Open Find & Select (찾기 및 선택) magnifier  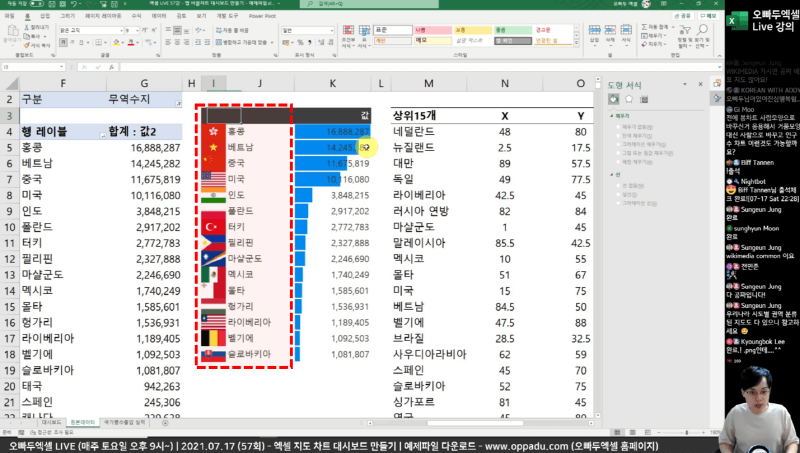coord(702,36)
